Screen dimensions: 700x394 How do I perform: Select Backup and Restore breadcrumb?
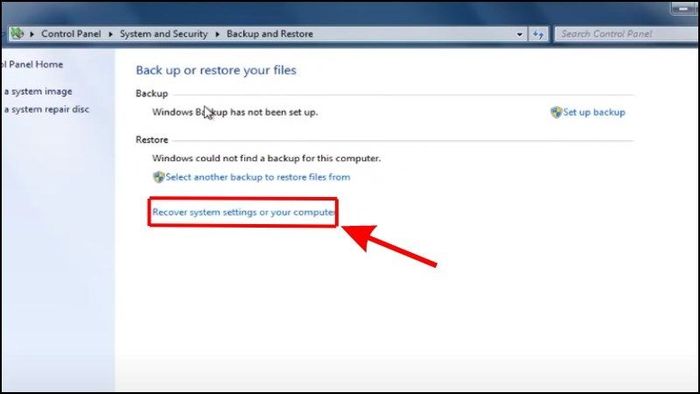(x=270, y=34)
